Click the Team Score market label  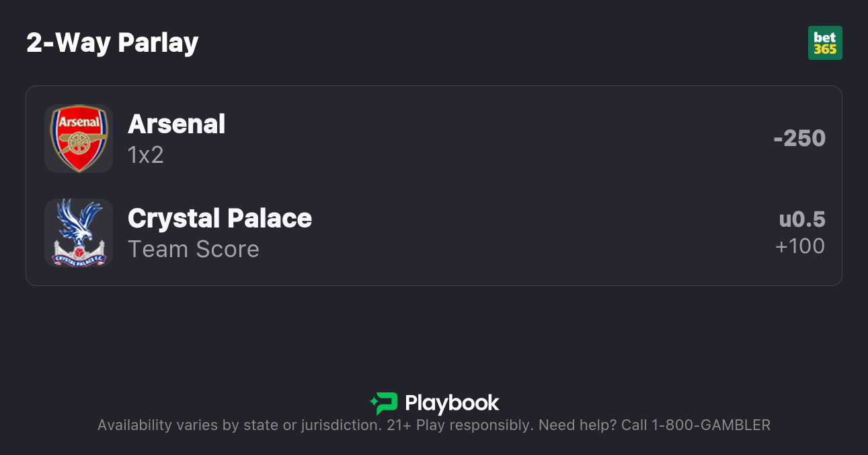(194, 250)
